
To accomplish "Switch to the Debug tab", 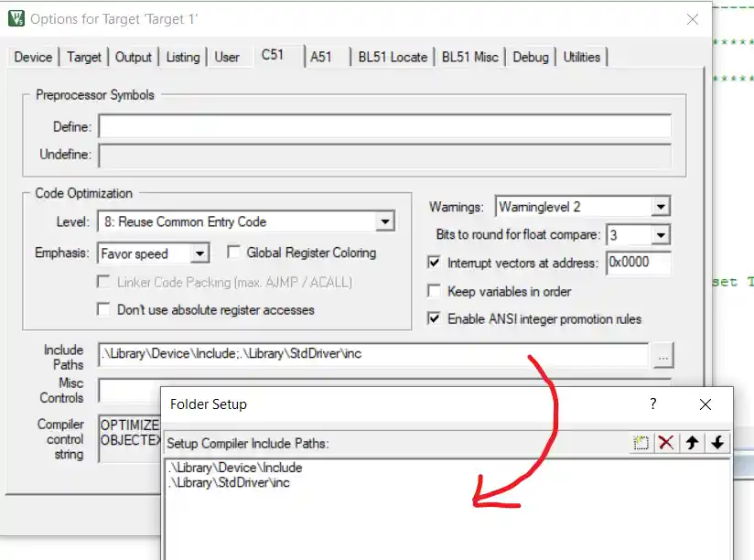I will [530, 57].
